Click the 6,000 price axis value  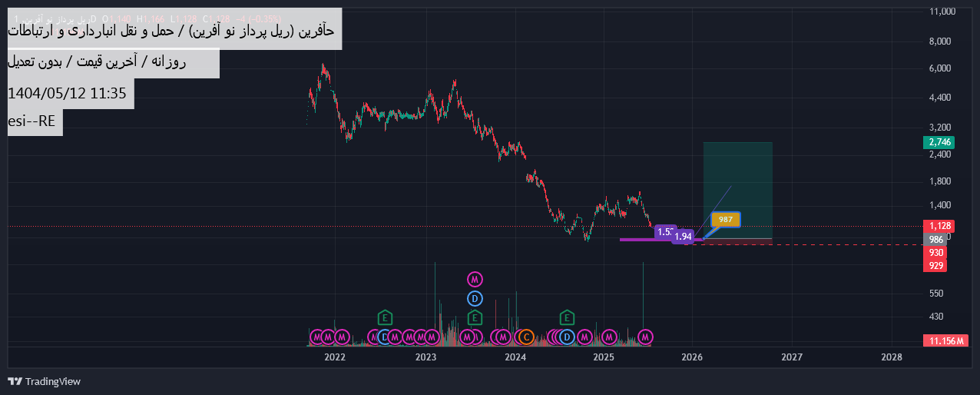pyautogui.click(x=940, y=68)
